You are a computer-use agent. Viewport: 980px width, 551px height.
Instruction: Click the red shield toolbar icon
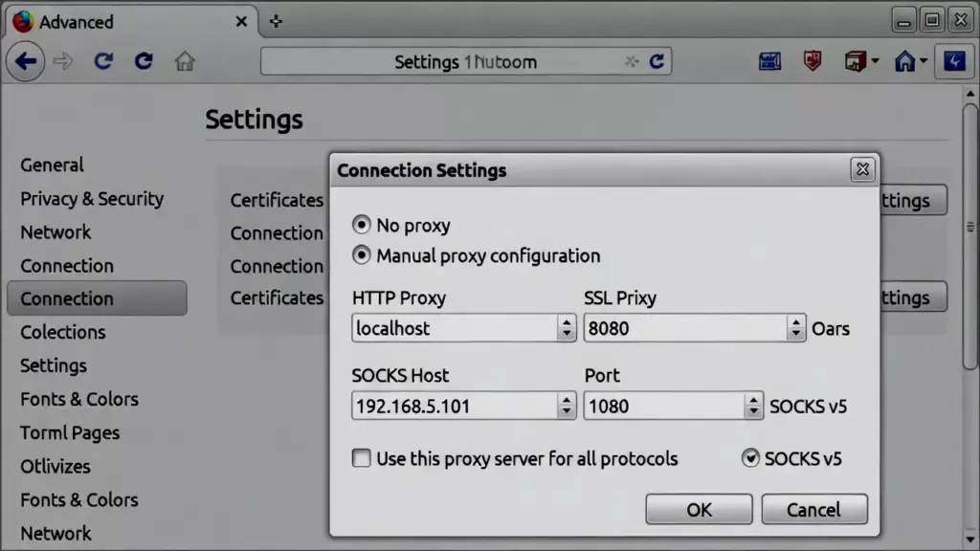813,62
